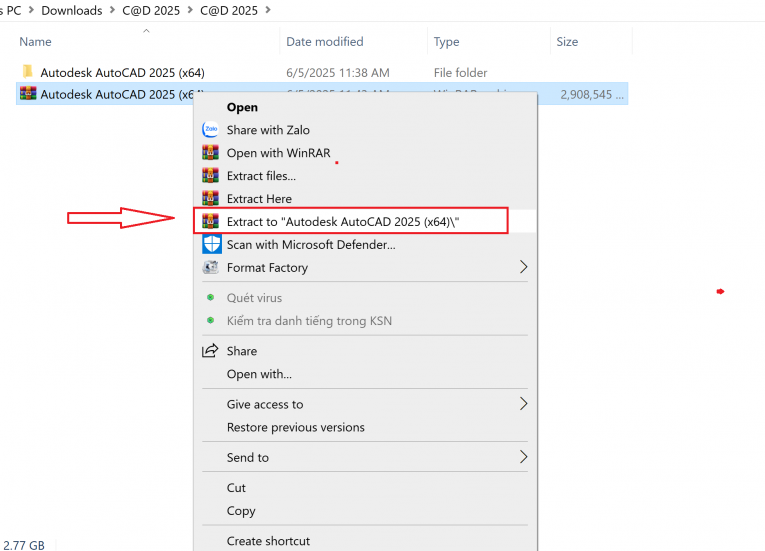Click the last C@D 2025 breadcrumb
This screenshot has width=765, height=551.
coord(229,10)
